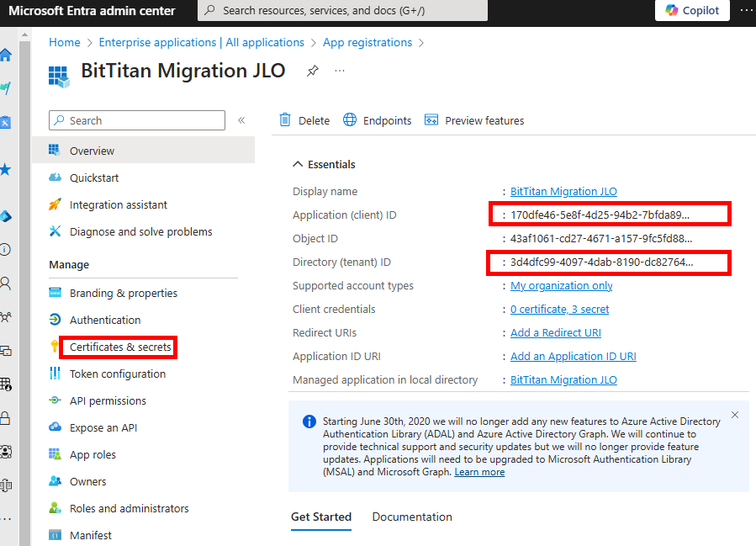Open the lock Protection icon in rail
756x546 pixels.
pyautogui.click(x=5, y=417)
